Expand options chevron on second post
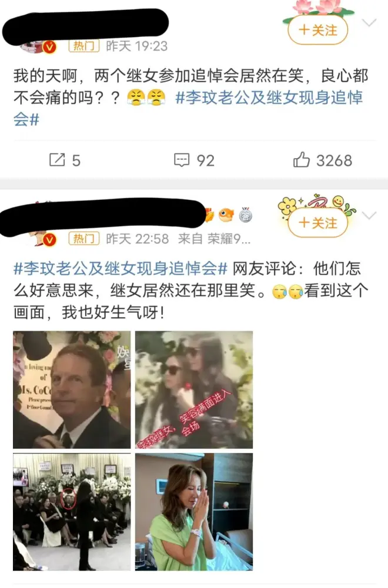388x588 pixels. click(369, 215)
